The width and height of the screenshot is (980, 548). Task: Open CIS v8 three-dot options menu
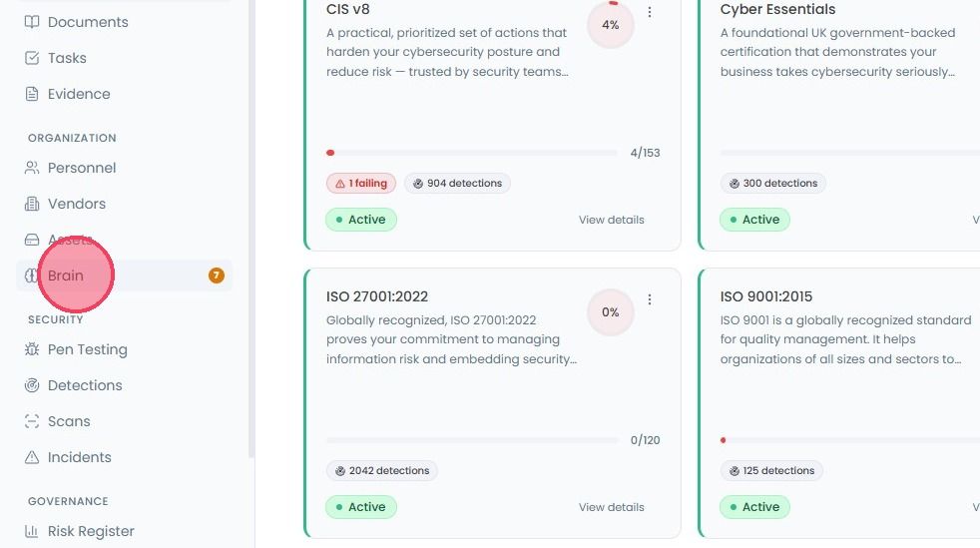[650, 12]
